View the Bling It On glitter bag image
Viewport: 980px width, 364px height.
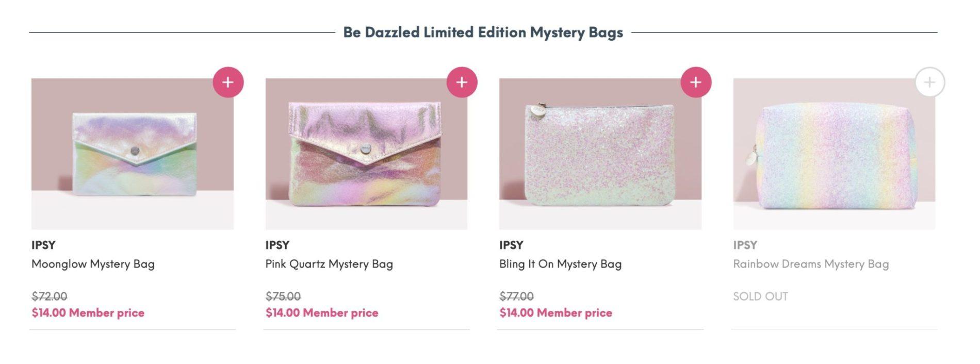click(600, 154)
